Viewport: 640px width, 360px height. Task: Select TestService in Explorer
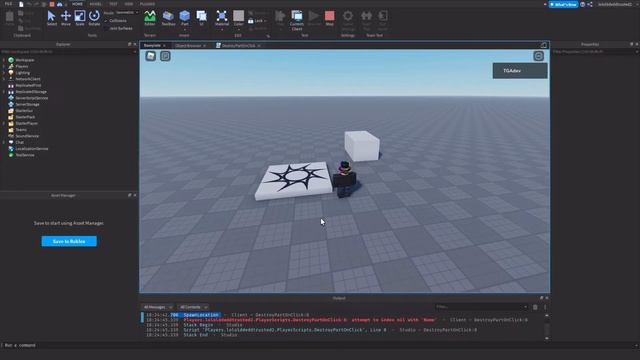25,155
